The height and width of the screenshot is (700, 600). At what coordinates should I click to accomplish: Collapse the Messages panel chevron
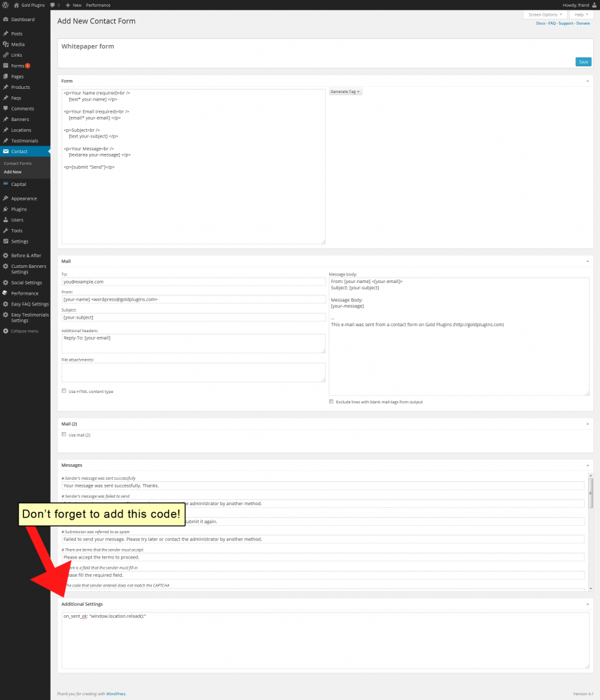(587, 465)
